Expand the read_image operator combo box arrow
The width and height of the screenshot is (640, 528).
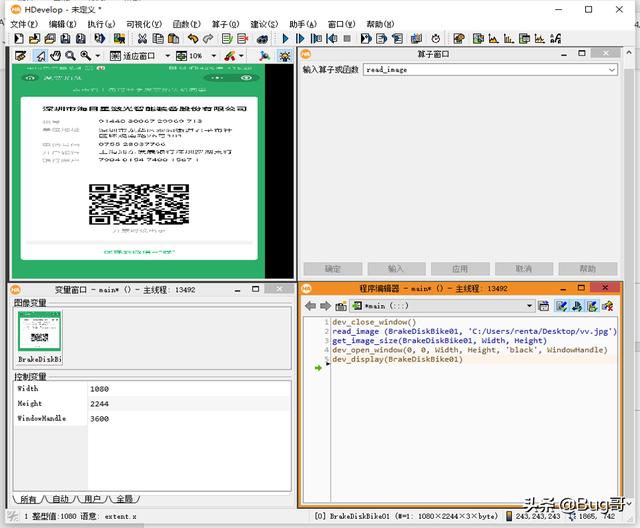pyautogui.click(x=611, y=70)
